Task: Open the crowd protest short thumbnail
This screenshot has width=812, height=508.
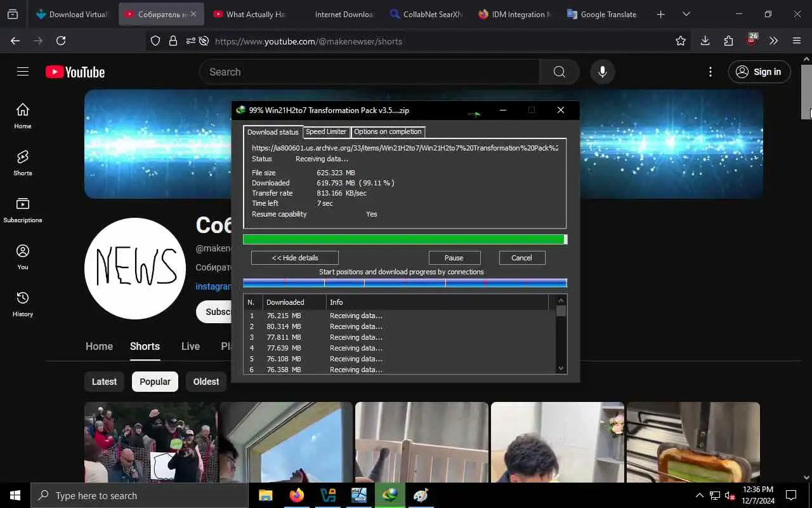Action: click(x=150, y=442)
